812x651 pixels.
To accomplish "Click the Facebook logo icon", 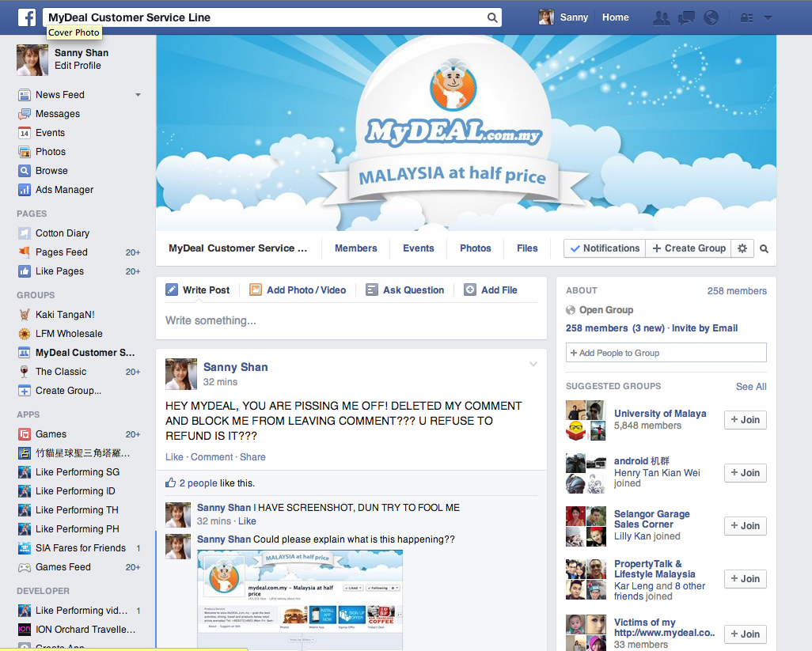I will (26, 17).
